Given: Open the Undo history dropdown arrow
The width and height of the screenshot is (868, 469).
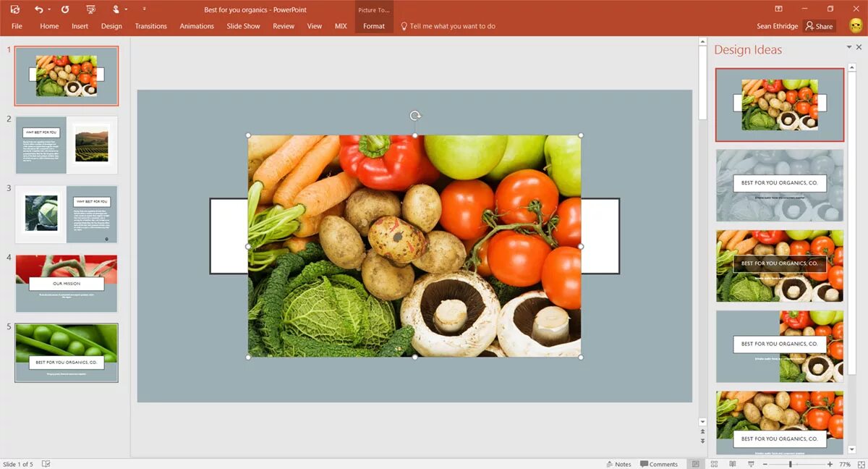Looking at the screenshot, I should pyautogui.click(x=49, y=9).
